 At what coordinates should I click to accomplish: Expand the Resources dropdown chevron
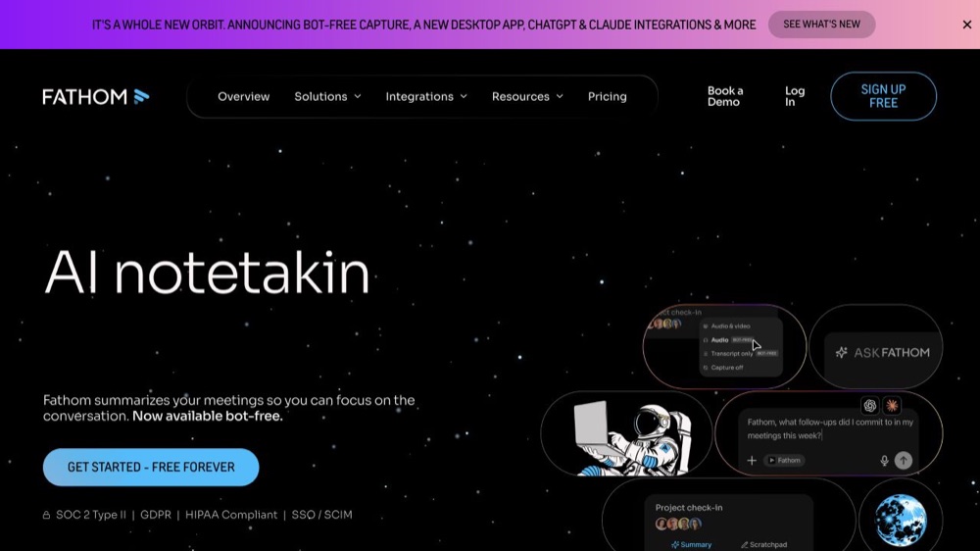560,96
